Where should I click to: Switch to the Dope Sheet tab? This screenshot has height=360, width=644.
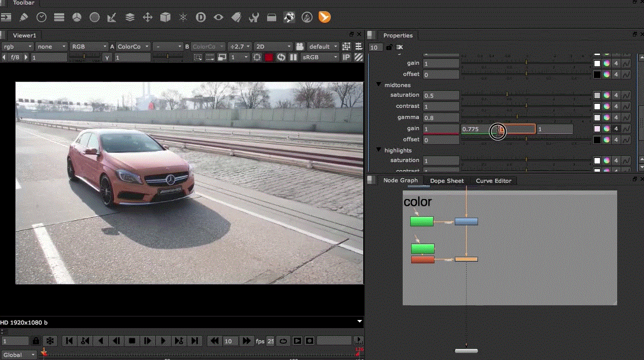(447, 181)
